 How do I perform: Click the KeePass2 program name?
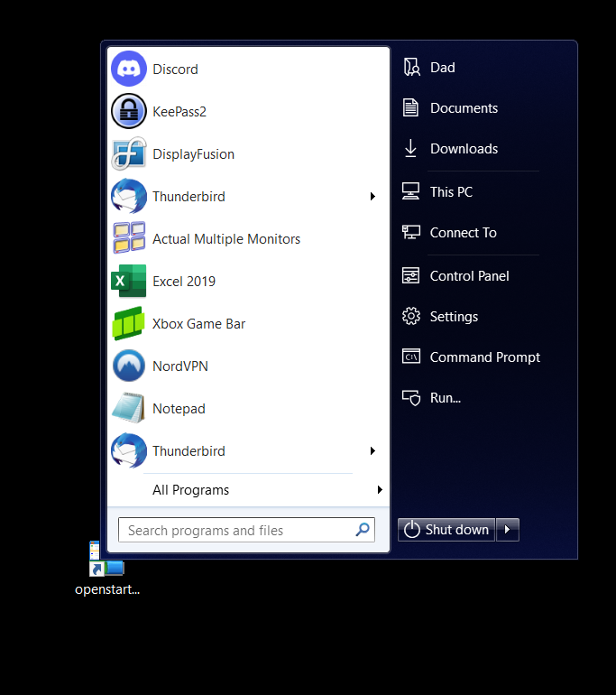click(179, 112)
